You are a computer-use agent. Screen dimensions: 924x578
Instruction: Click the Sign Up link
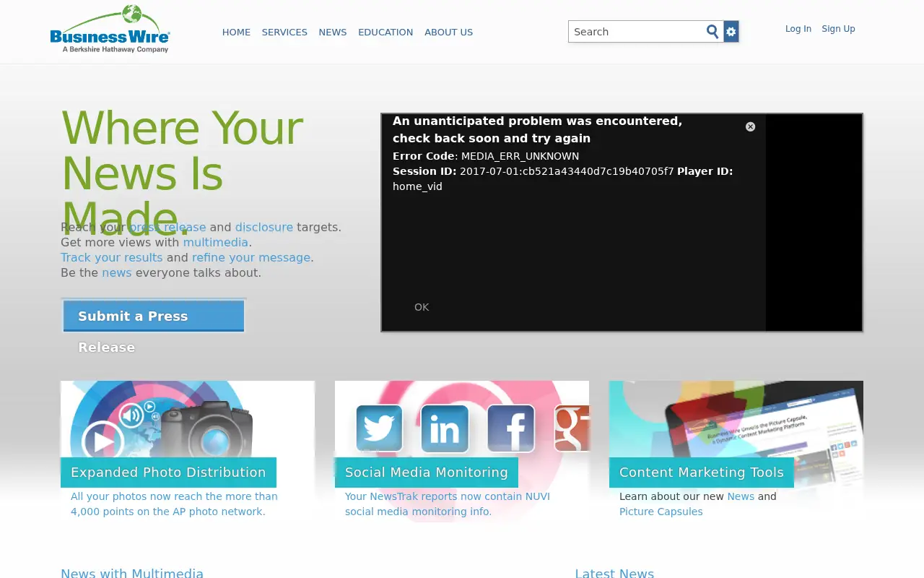pyautogui.click(x=838, y=29)
